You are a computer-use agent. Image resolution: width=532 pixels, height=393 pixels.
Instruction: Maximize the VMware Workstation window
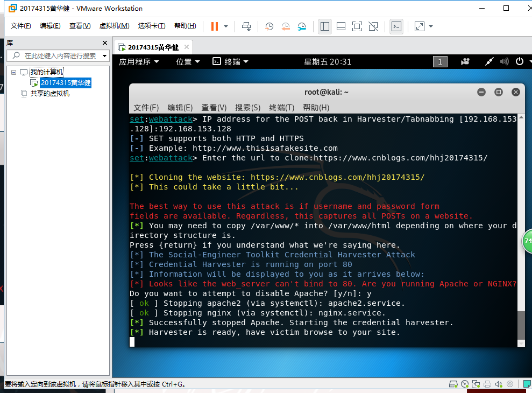tap(506, 8)
